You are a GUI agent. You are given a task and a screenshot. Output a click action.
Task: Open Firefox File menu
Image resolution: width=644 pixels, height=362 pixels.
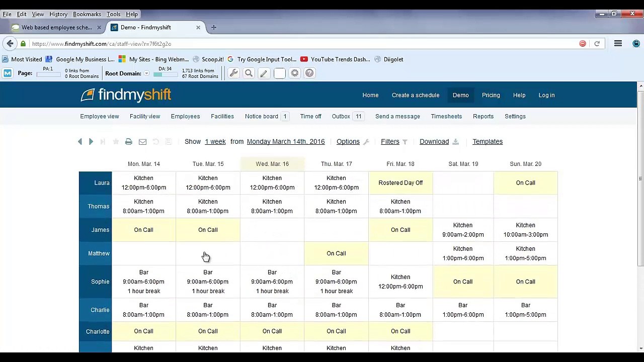(7, 14)
